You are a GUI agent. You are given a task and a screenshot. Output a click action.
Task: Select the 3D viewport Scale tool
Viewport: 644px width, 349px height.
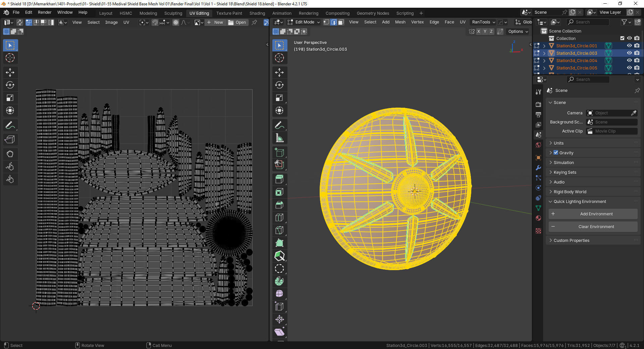(x=279, y=98)
